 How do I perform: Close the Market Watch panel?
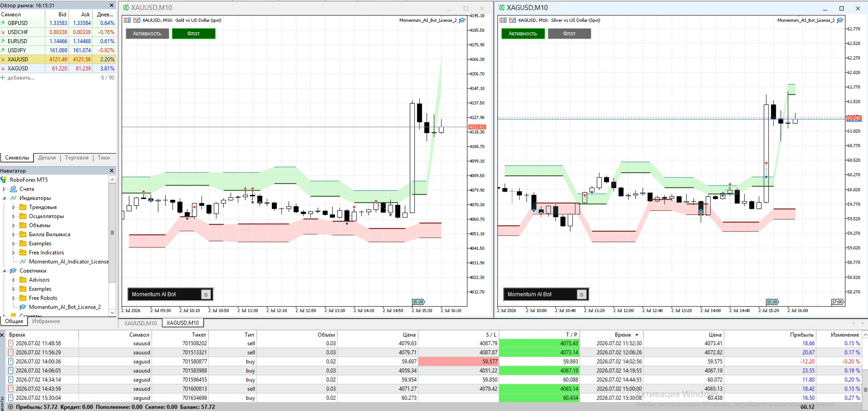112,5
